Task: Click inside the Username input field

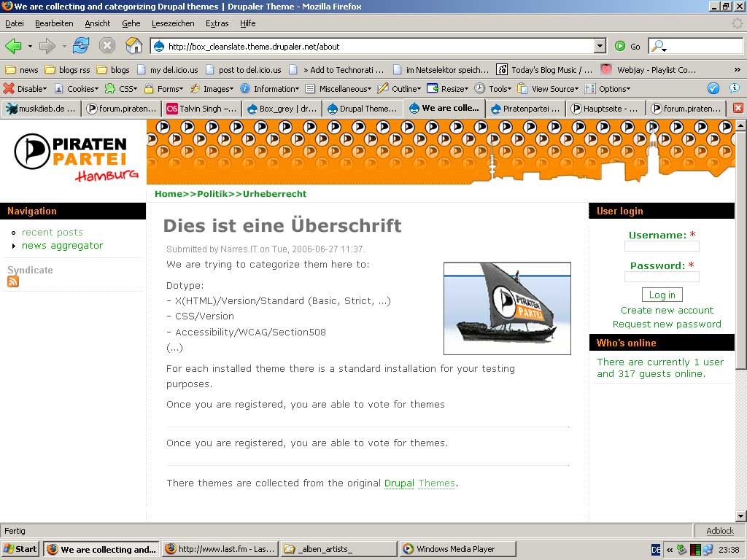Action: (x=661, y=246)
